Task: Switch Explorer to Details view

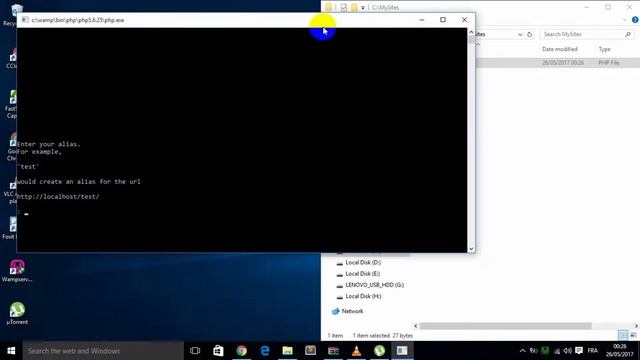Action: click(623, 335)
